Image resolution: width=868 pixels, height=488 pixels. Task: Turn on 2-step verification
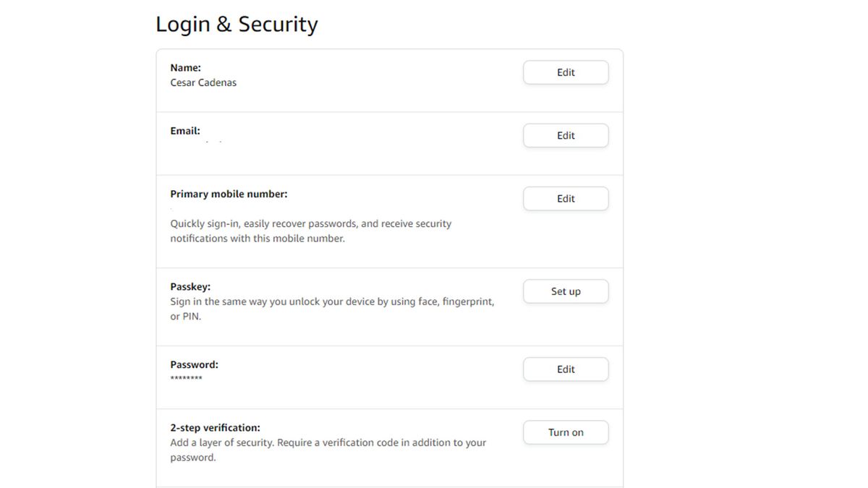(x=565, y=432)
